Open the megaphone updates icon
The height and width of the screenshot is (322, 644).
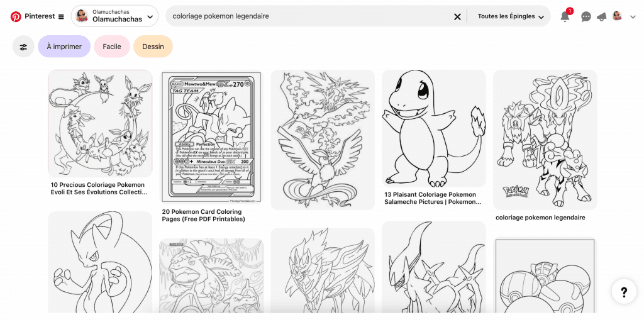[x=601, y=16]
